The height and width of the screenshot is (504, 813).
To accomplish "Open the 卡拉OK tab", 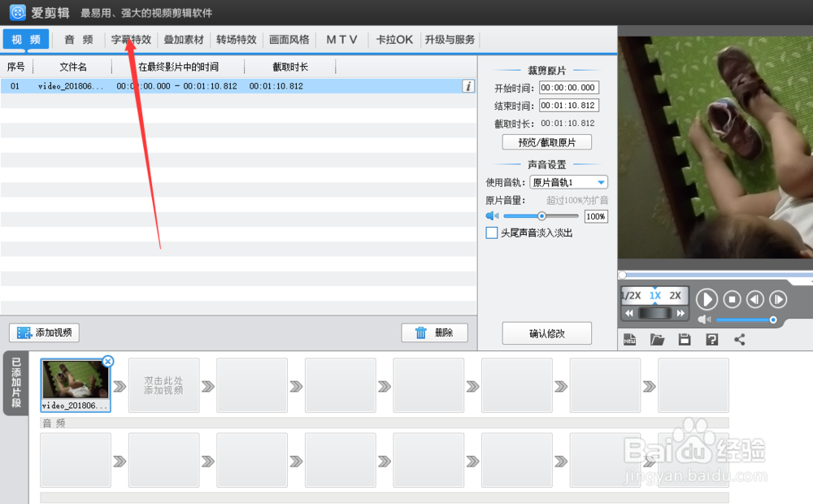I will 394,39.
